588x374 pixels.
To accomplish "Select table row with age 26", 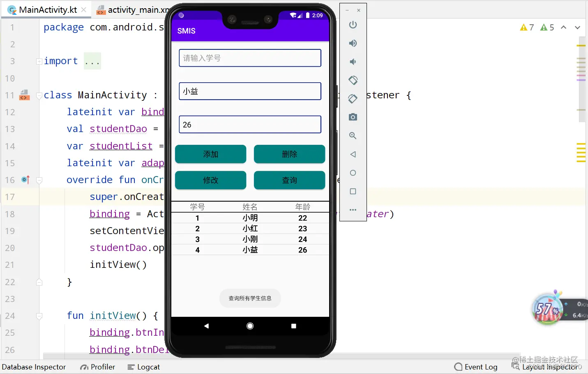I will [x=250, y=250].
